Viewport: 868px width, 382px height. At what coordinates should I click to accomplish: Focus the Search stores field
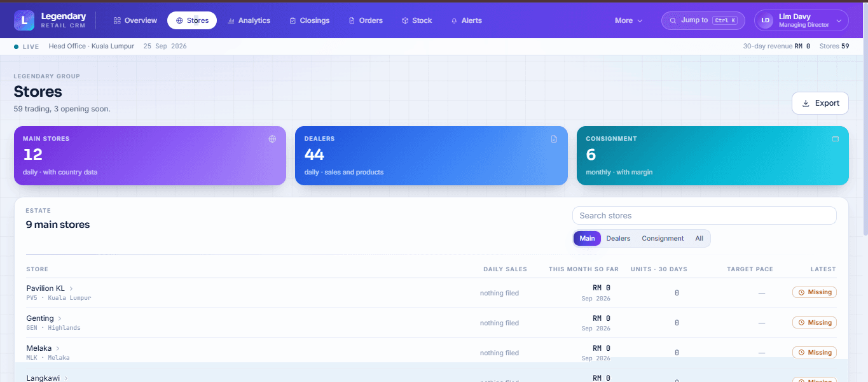(704, 216)
